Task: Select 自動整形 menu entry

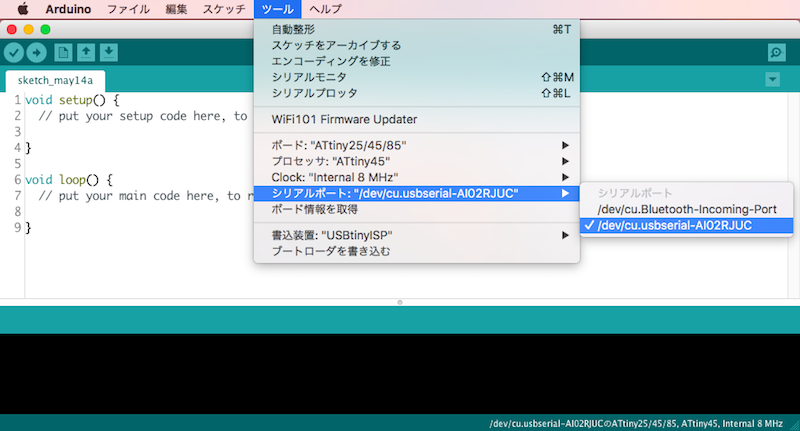Action: click(x=417, y=30)
